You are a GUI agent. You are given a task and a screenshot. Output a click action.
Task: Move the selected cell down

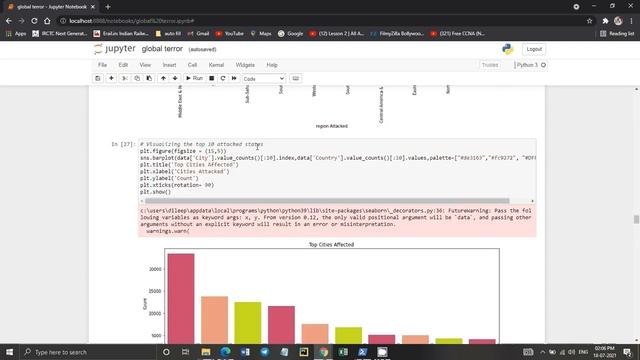click(175, 78)
